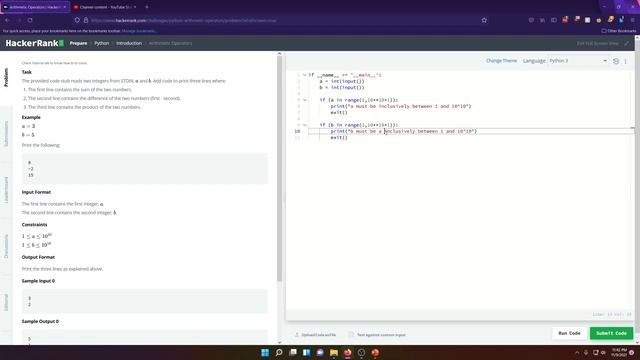Image resolution: width=640 pixels, height=360 pixels.
Task: Open the Discussions side tab
Action: 6,246
